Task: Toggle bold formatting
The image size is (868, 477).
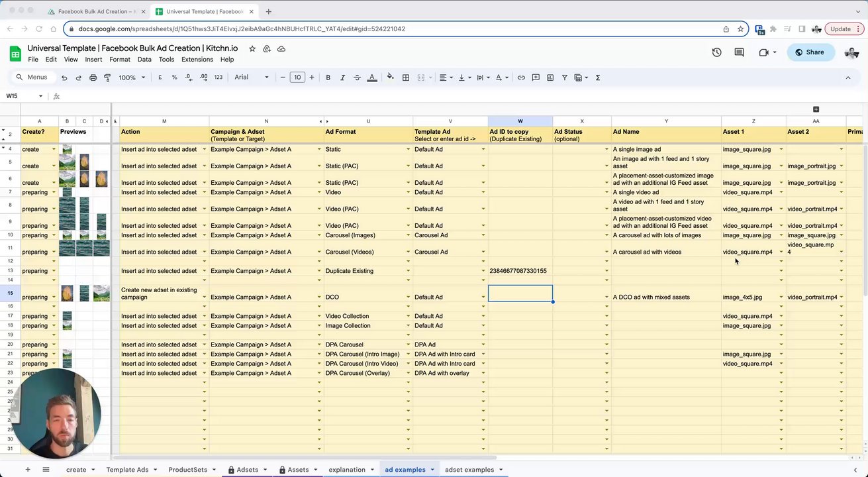Action: (x=328, y=78)
